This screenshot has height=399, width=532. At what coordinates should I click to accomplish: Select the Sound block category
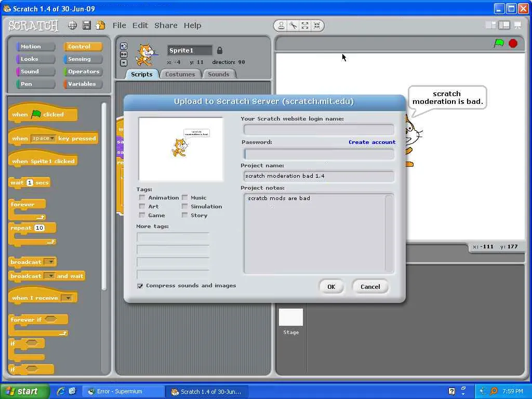[35, 72]
